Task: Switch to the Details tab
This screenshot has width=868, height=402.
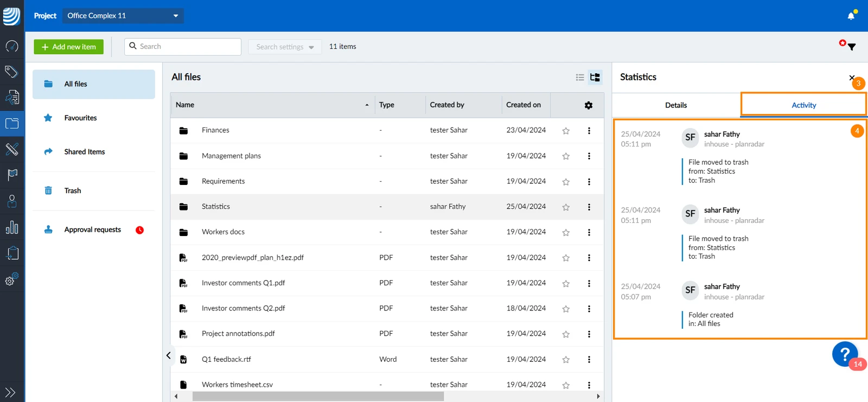Action: [676, 105]
